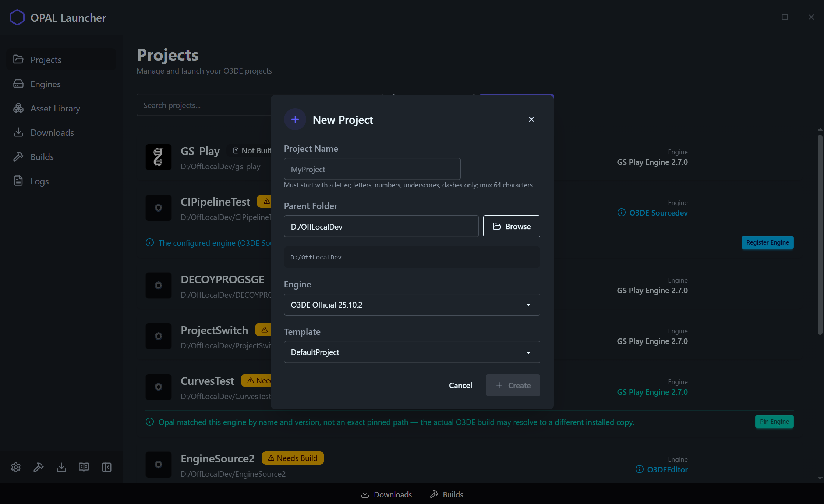824x504 pixels.
Task: Click the Project Name input field
Action: 372,169
